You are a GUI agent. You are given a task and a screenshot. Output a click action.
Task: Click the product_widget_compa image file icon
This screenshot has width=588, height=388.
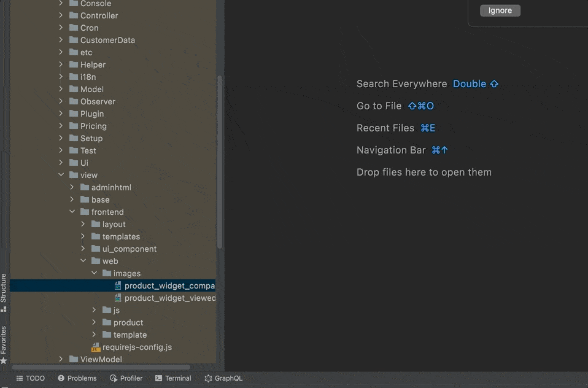(118, 285)
